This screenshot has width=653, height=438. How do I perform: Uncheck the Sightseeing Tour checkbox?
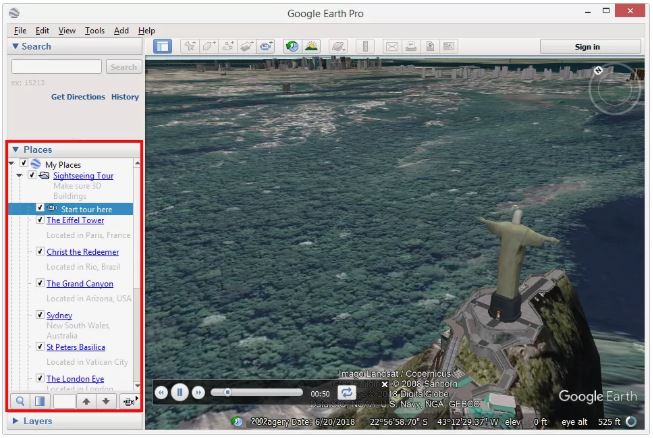point(32,175)
